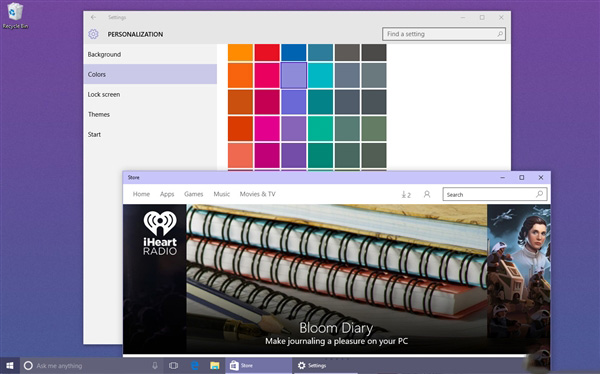Open the account profile icon in Store

(x=427, y=194)
